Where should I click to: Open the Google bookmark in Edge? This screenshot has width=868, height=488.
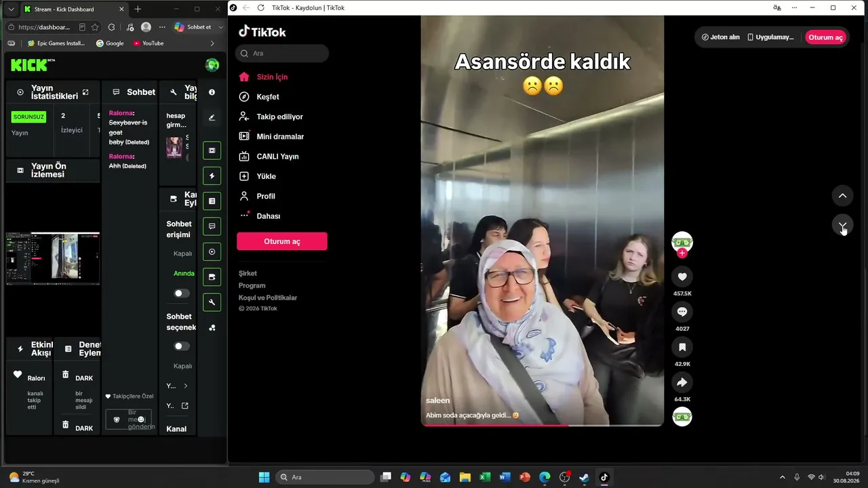tap(110, 43)
